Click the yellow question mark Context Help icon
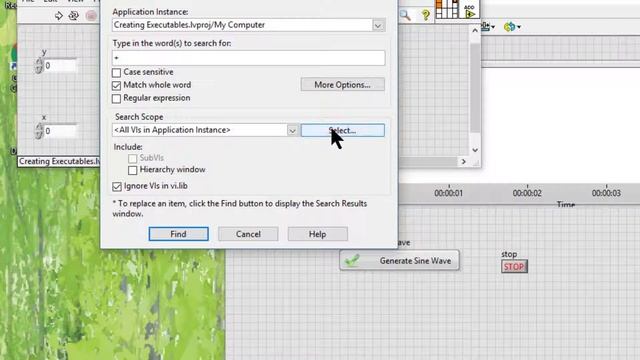The width and height of the screenshot is (640, 360). [426, 15]
